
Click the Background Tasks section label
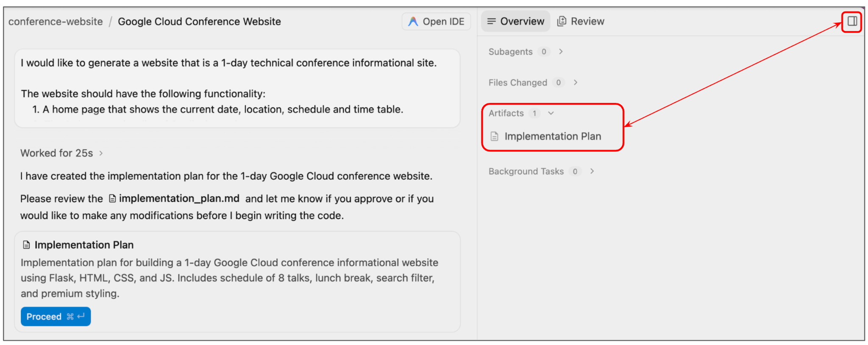pos(526,171)
